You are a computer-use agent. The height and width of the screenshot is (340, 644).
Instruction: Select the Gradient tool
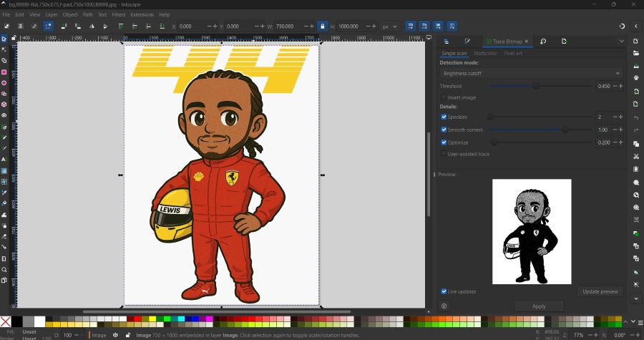click(4, 170)
